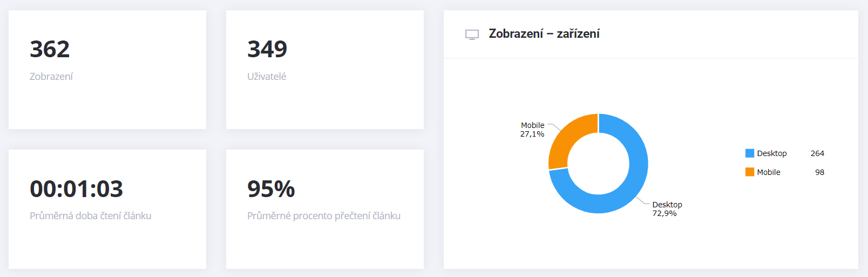Click the orange Mobile legend swatch
Viewport: 868px width, 277px height.
coord(750,172)
